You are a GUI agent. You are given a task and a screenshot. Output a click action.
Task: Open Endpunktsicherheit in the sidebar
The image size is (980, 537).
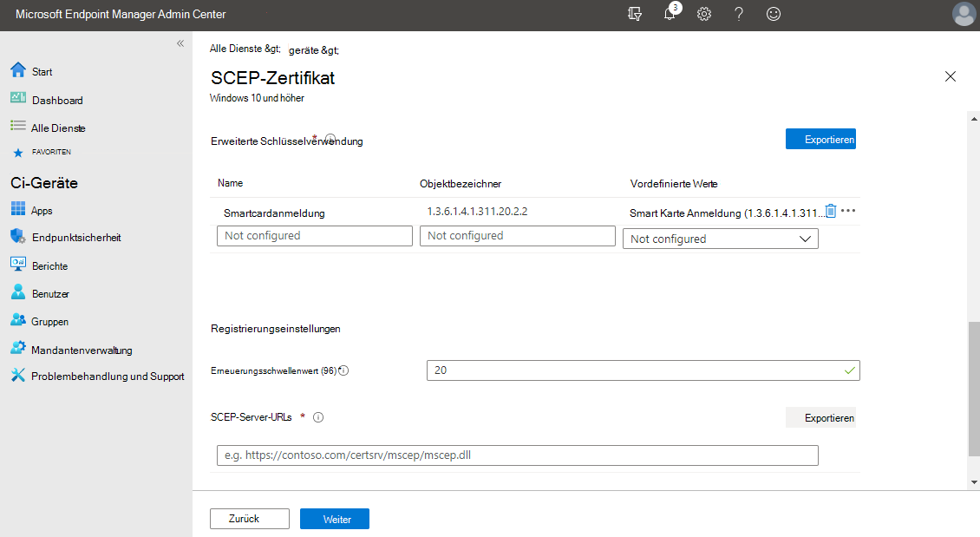[75, 238]
